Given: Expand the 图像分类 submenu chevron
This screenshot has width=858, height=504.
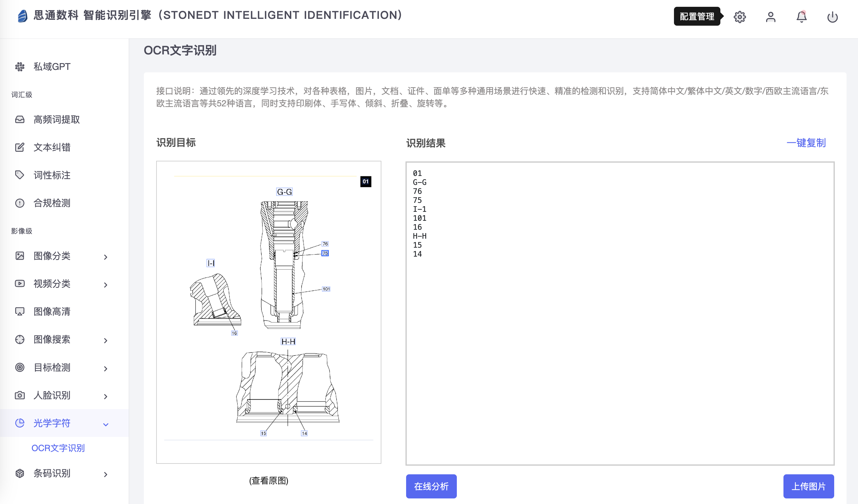Looking at the screenshot, I should pos(105,257).
